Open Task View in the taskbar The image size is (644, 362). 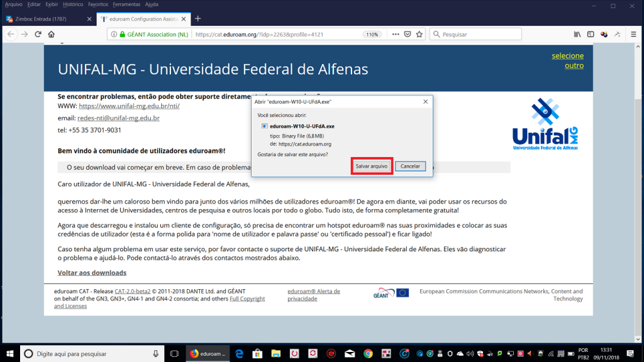pyautogui.click(x=174, y=353)
